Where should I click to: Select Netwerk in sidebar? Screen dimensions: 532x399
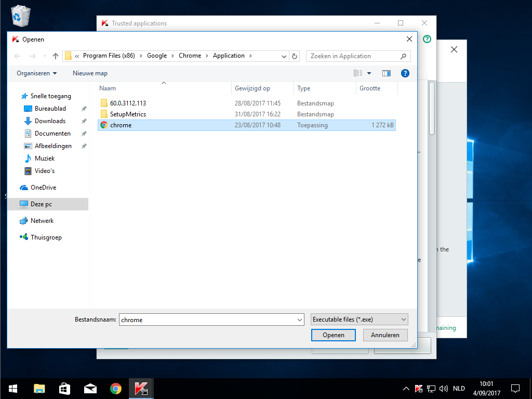click(x=37, y=221)
